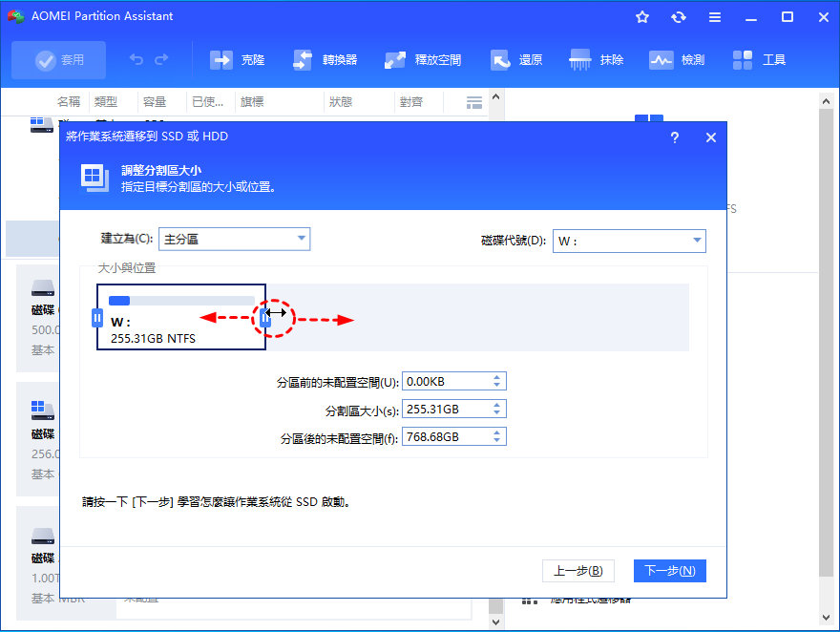The height and width of the screenshot is (632, 840).
Task: Increase the 分區後的未配置空間 value
Action: click(497, 432)
